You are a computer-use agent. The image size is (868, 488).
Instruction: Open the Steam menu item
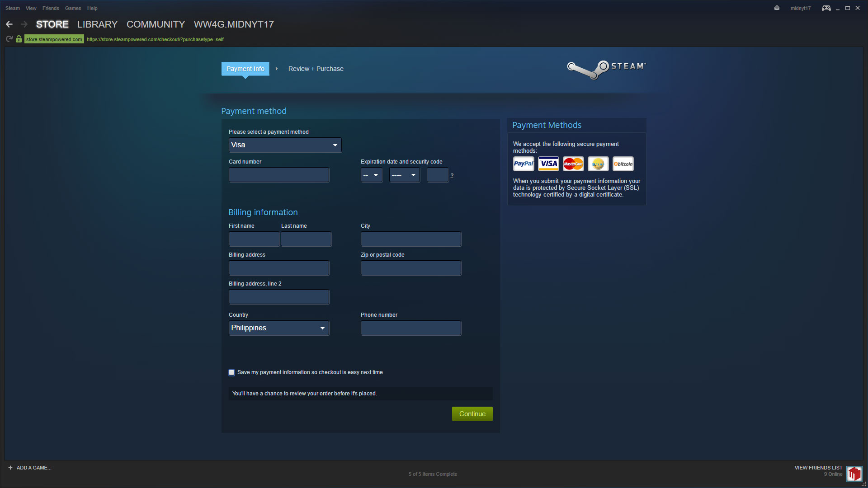12,8
